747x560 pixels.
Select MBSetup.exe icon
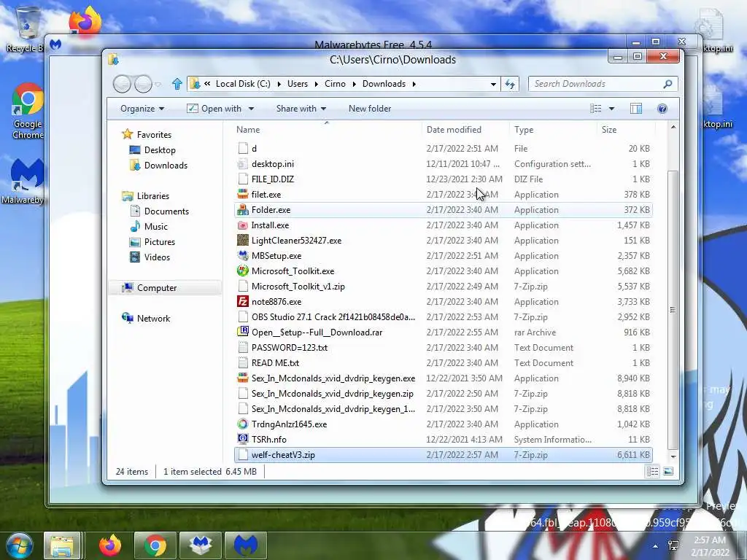pyautogui.click(x=243, y=256)
